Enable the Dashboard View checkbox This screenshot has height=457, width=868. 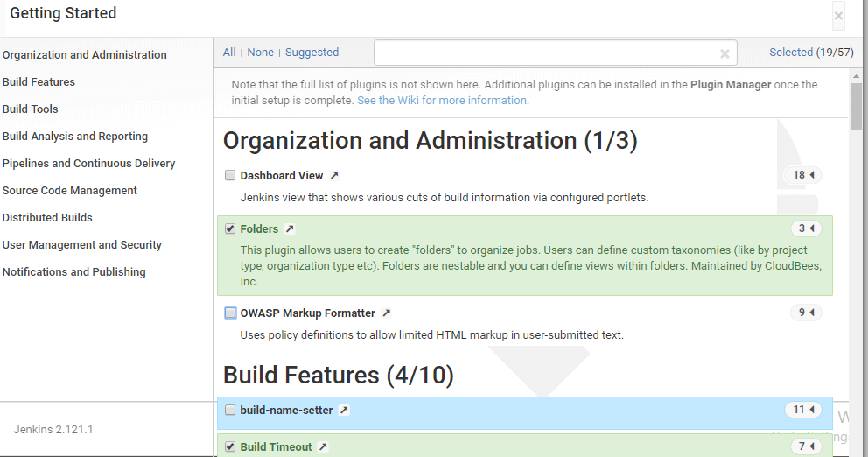click(230, 176)
